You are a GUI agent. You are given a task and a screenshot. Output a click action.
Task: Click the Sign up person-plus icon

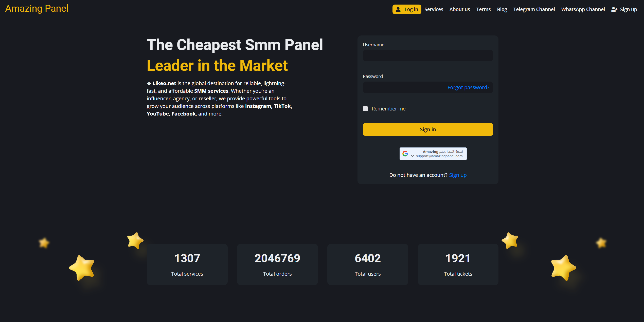(x=614, y=9)
